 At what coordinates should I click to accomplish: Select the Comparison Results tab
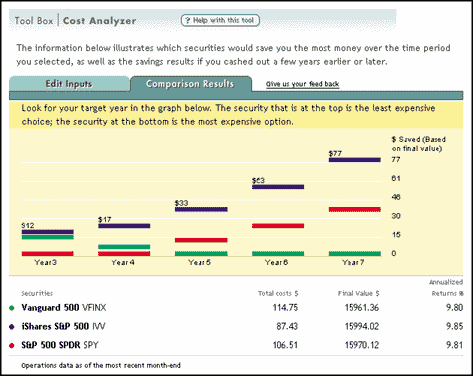click(x=190, y=84)
